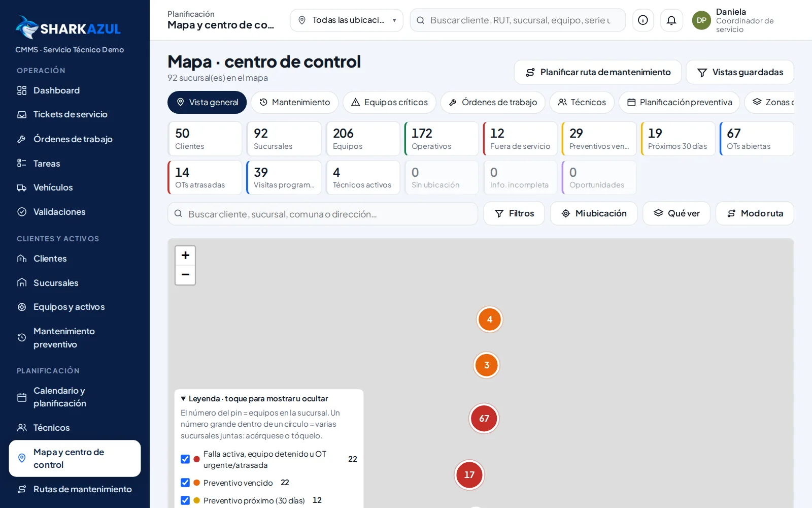The image size is (812, 508).
Task: Click the Calendario y planificación calendar icon
Action: pos(22,397)
